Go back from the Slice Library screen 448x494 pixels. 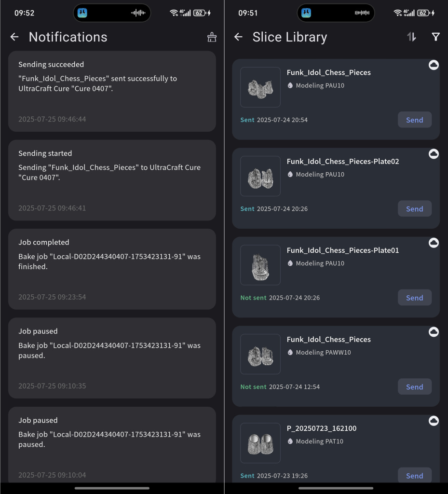click(x=238, y=37)
